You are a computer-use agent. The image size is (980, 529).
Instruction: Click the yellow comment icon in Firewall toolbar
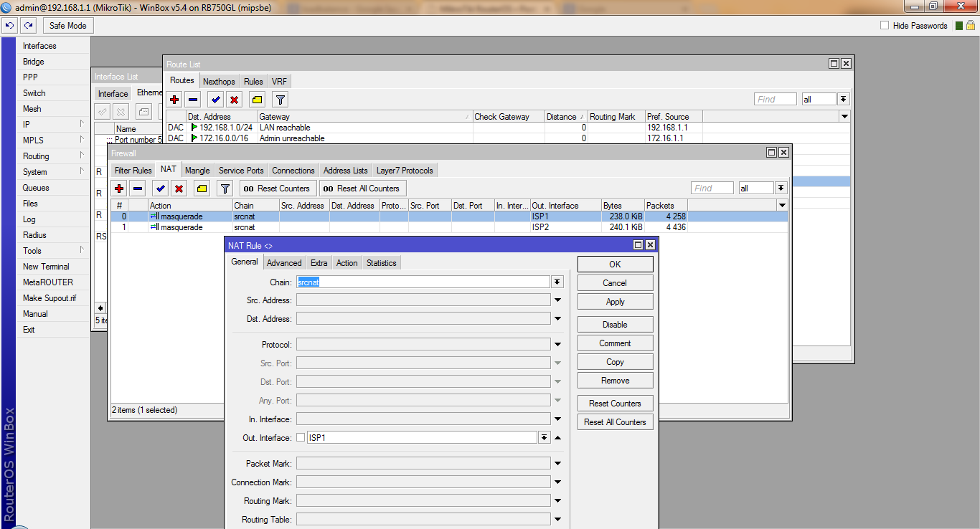202,189
